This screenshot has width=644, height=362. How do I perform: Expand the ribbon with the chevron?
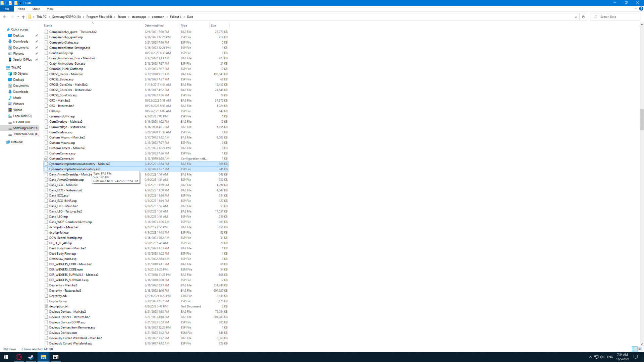[x=636, y=9]
